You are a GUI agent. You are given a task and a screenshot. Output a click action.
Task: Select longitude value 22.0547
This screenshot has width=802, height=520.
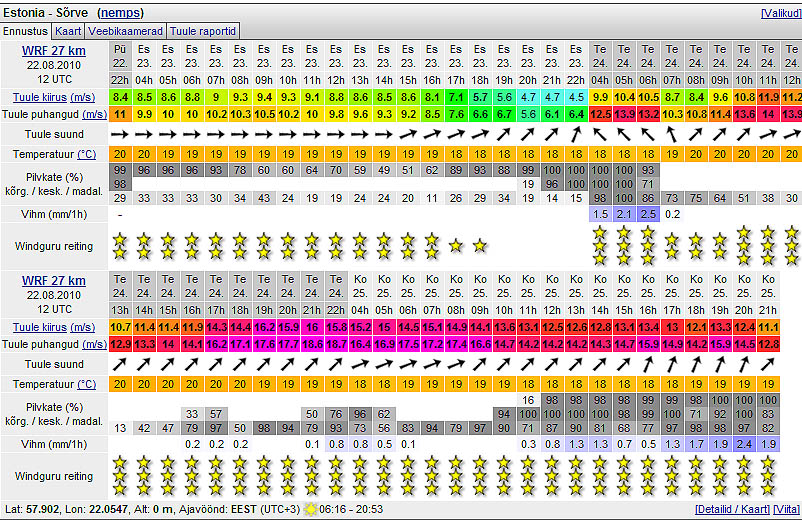click(109, 509)
